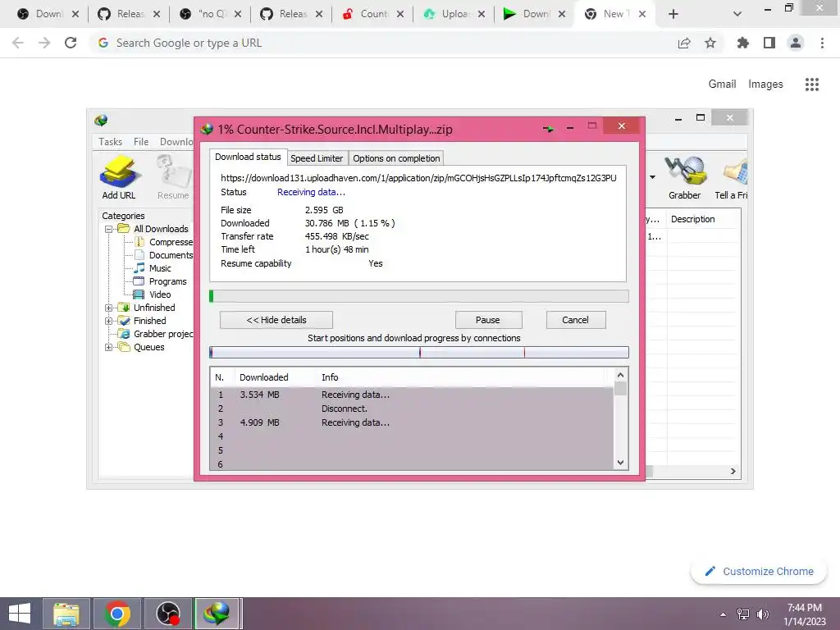Click the green download progress bar

click(419, 295)
